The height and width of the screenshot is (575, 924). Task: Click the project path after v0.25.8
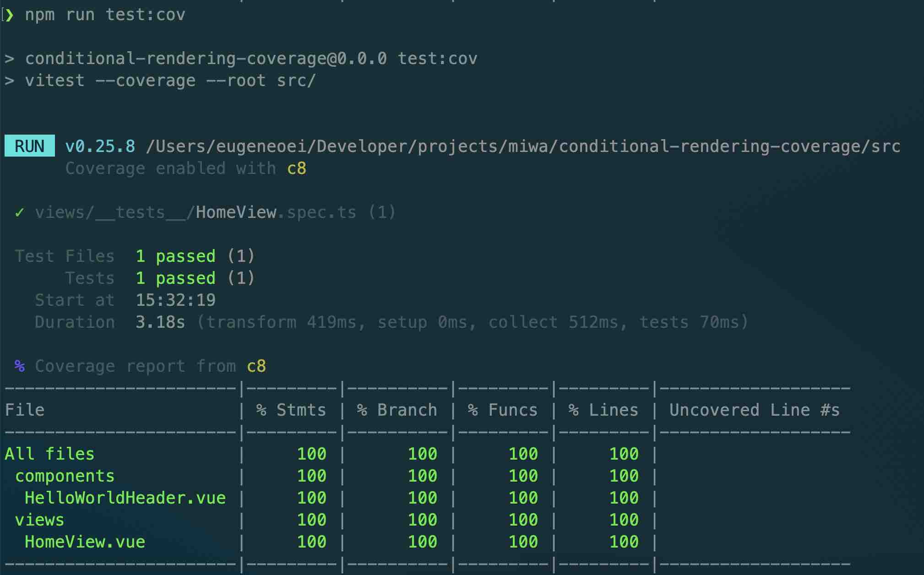[x=523, y=146]
